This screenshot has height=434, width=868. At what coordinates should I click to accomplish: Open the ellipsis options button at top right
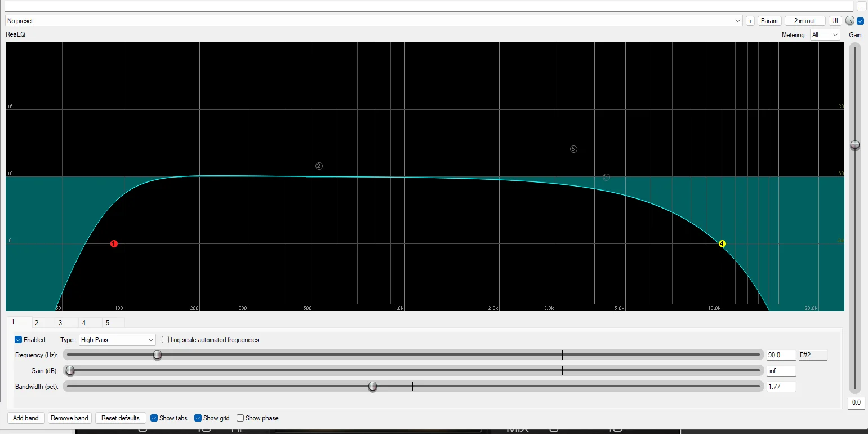point(861,7)
